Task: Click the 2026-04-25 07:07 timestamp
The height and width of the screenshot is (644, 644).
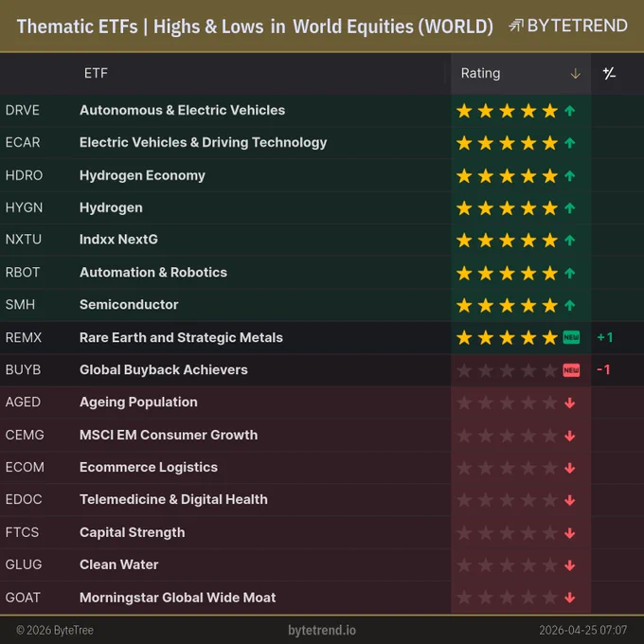Action: [582, 630]
